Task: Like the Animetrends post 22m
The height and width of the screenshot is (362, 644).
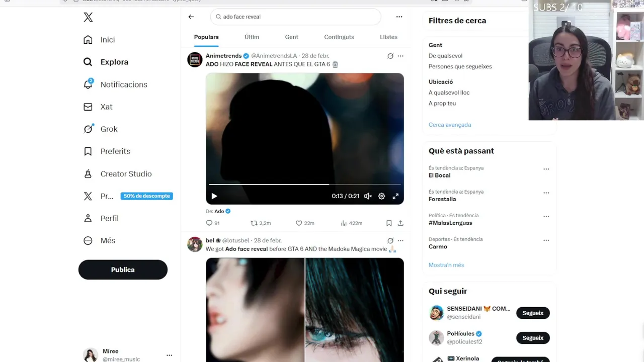Action: click(x=305, y=223)
